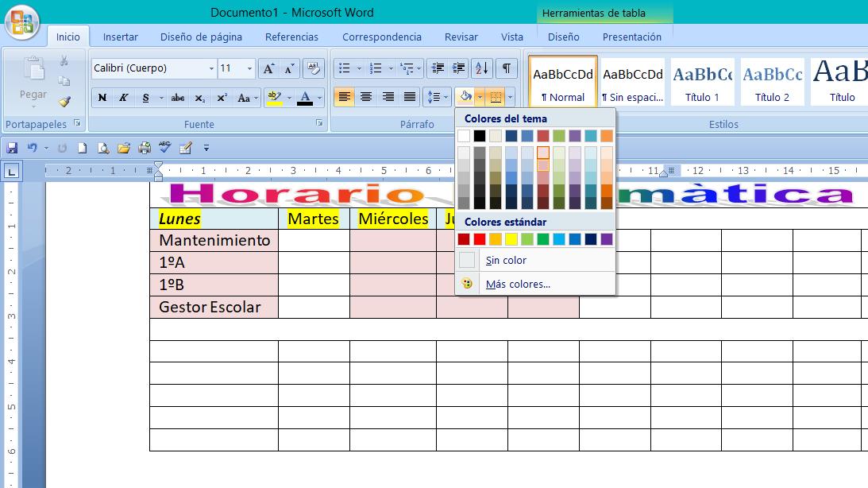Click the Clear Formatting icon
868x488 pixels.
coord(314,68)
